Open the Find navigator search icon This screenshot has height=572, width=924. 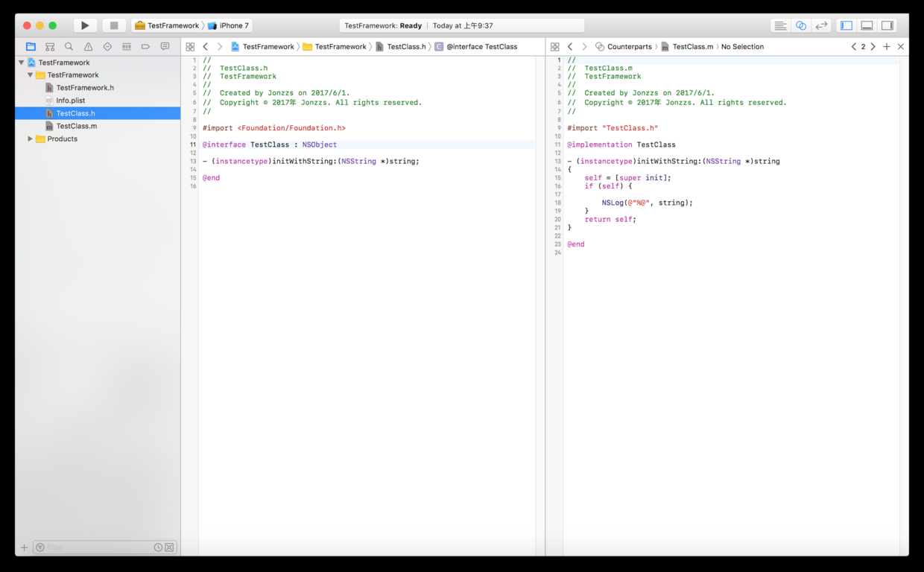pos(69,47)
